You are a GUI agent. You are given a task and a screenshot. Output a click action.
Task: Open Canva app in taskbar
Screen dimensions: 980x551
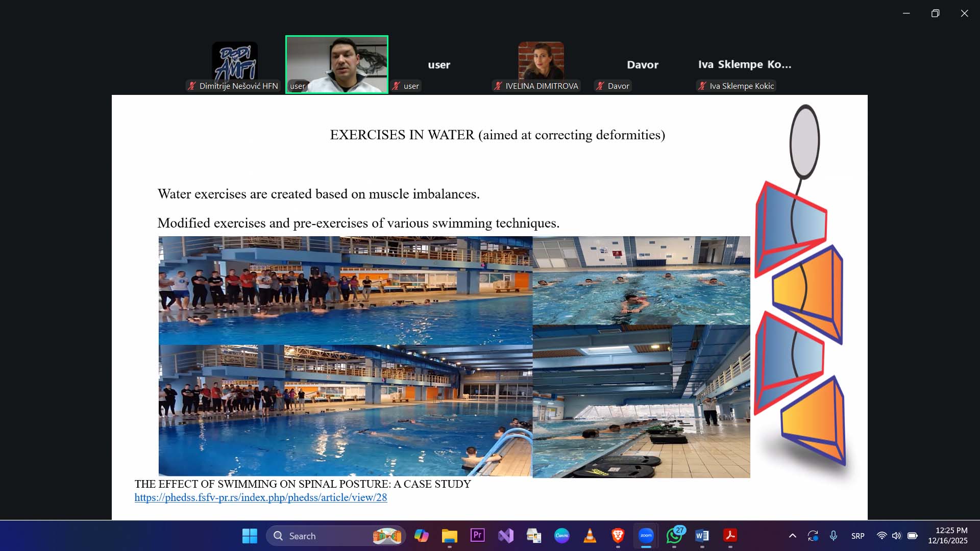click(x=561, y=536)
